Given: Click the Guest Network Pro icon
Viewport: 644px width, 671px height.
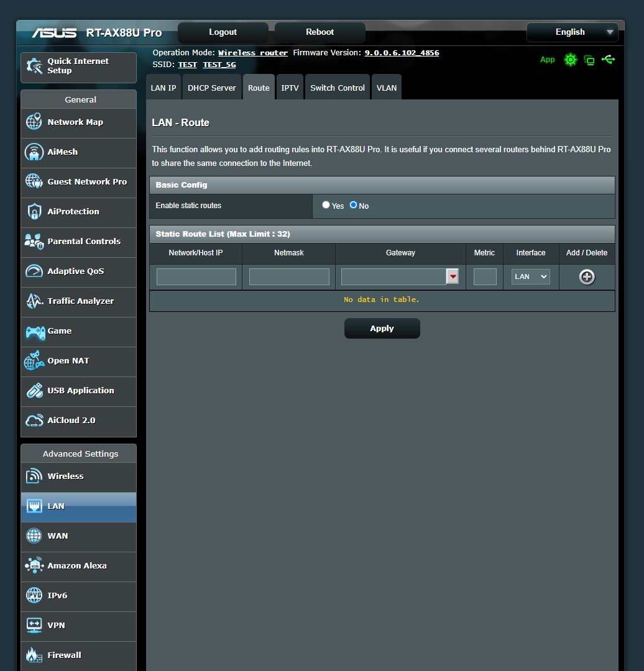Looking at the screenshot, I should point(34,181).
